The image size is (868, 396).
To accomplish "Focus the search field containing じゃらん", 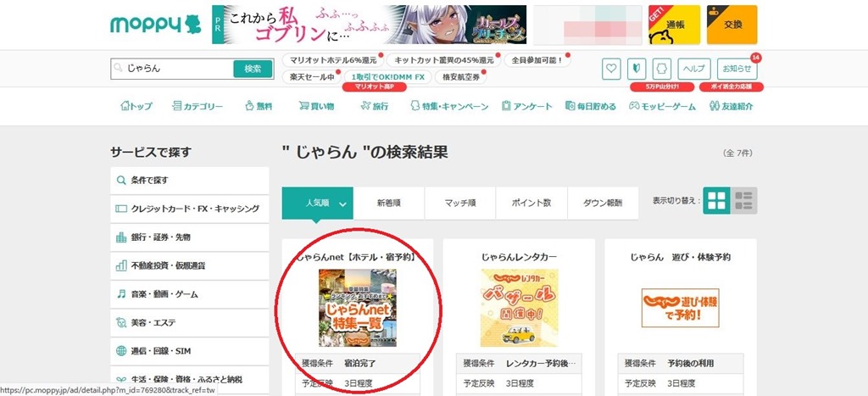I will tap(171, 69).
